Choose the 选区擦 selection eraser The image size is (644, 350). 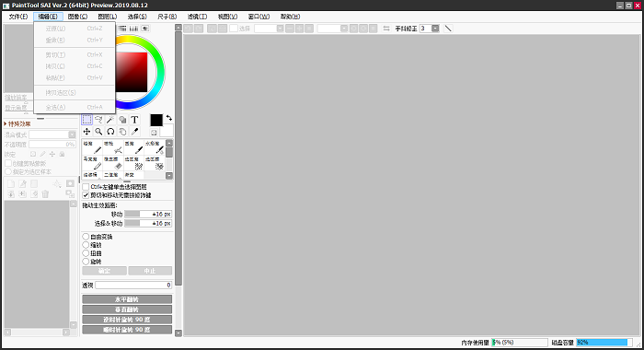[x=155, y=163]
